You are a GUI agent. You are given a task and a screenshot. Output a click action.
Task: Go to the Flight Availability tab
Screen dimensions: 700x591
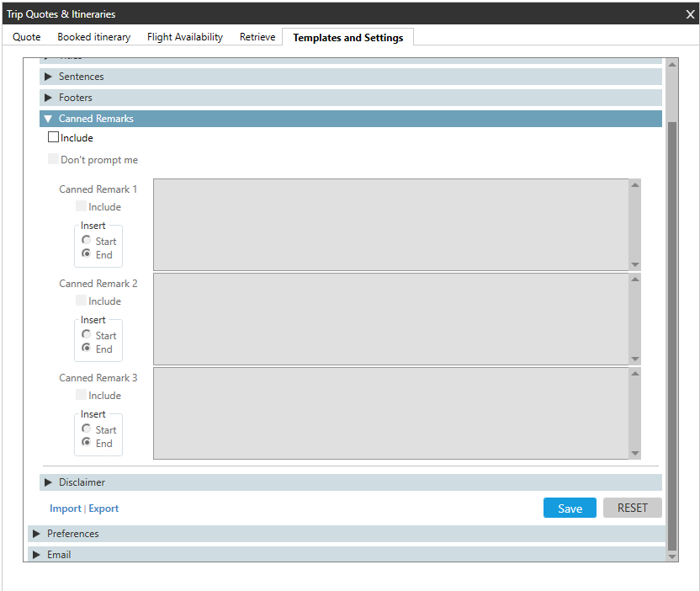tap(184, 37)
